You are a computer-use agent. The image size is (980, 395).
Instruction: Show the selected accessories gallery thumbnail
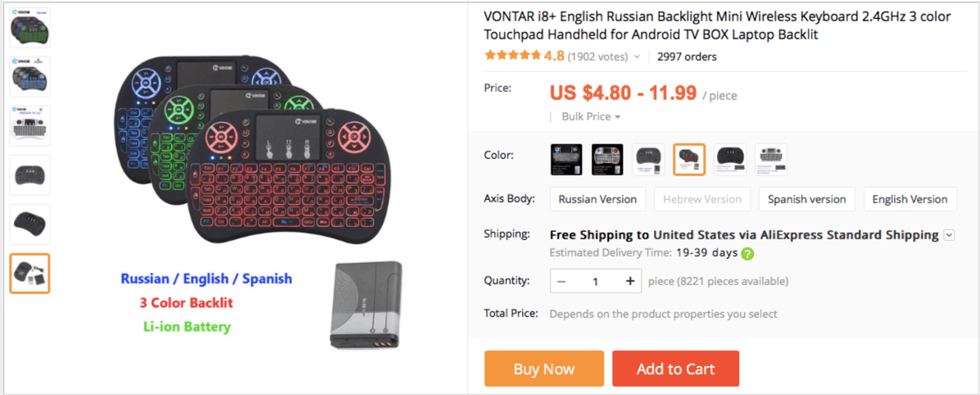30,273
